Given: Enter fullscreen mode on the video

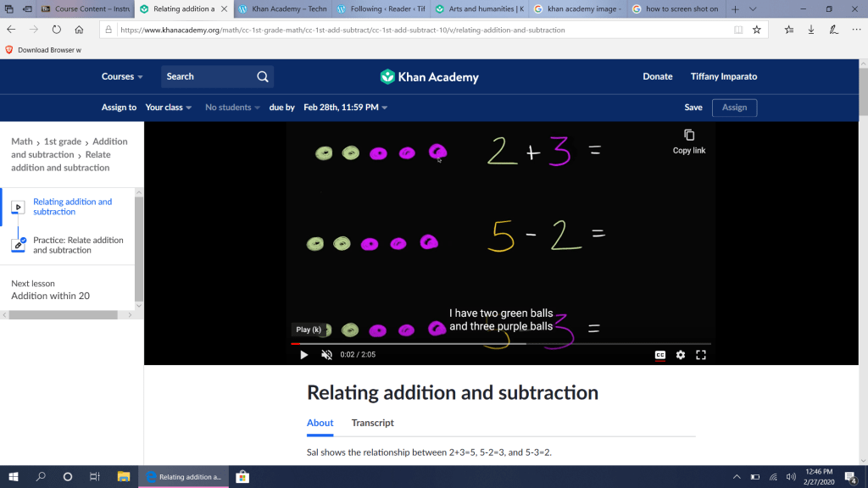Looking at the screenshot, I should 701,355.
